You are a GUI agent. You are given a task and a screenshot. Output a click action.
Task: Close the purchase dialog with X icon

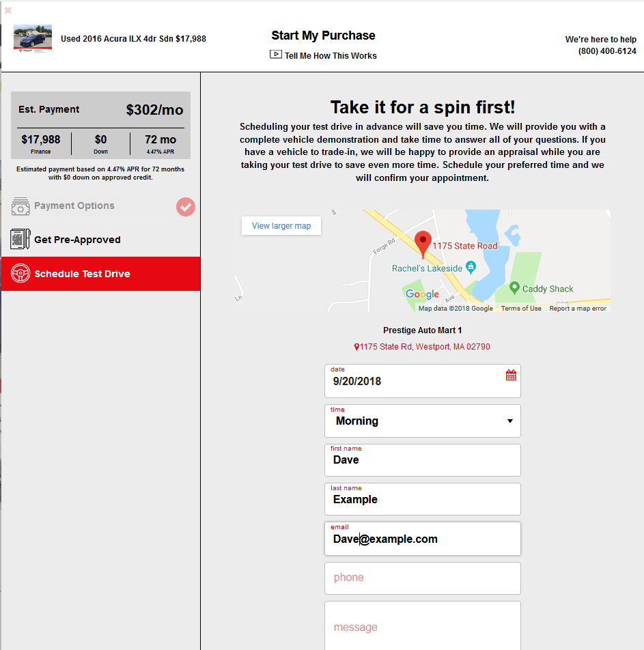pos(8,10)
